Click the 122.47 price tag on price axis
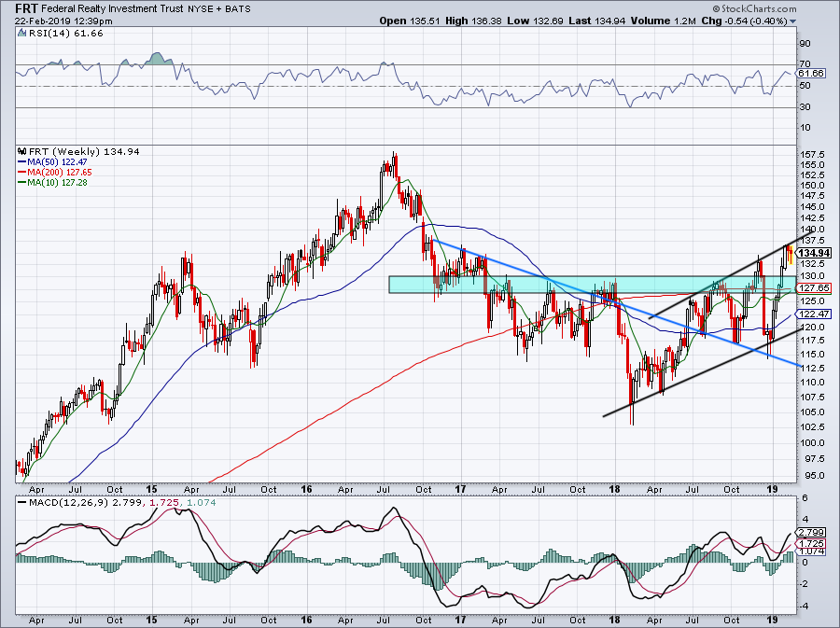This screenshot has width=840, height=628. pos(814,314)
